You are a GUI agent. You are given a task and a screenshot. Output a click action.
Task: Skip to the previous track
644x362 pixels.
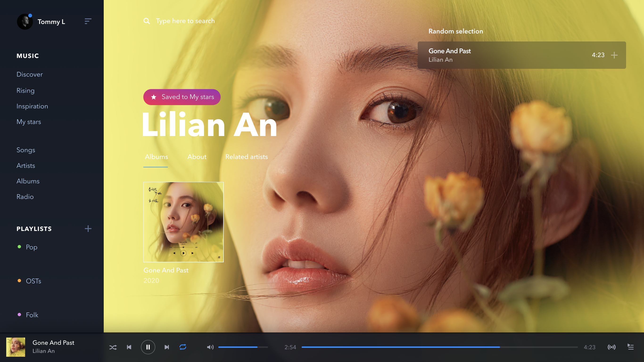[129, 347]
